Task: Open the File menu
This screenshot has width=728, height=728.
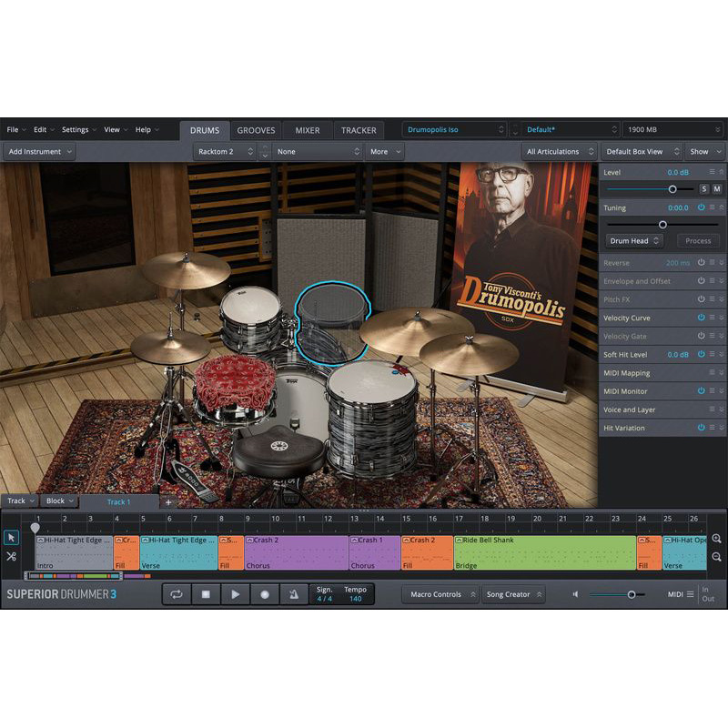Action: click(x=15, y=129)
